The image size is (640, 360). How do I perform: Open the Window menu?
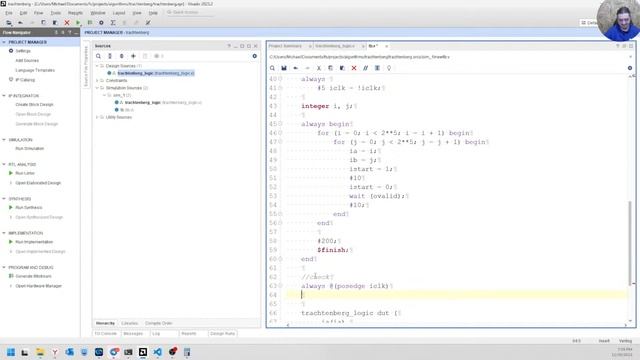coord(98,13)
